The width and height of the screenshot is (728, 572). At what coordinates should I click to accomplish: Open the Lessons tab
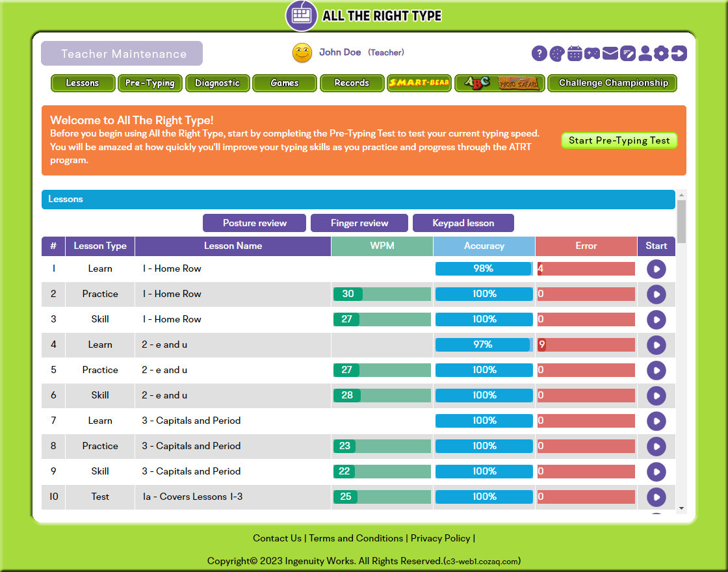coord(83,83)
